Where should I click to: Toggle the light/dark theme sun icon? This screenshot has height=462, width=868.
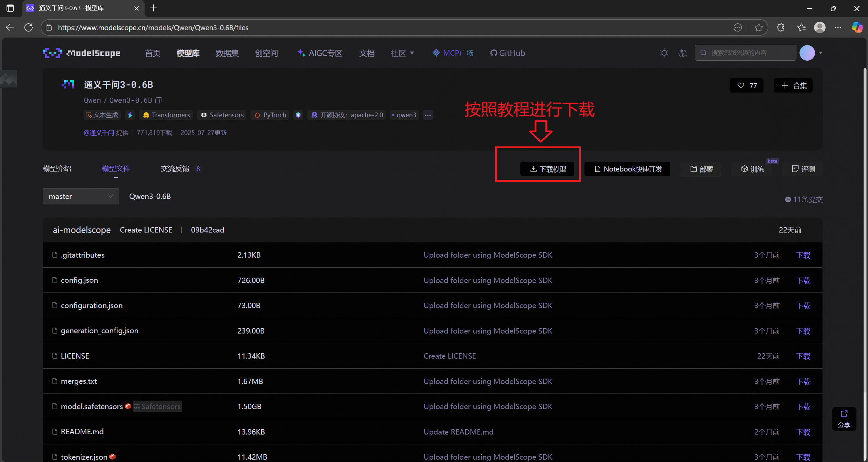[x=664, y=53]
